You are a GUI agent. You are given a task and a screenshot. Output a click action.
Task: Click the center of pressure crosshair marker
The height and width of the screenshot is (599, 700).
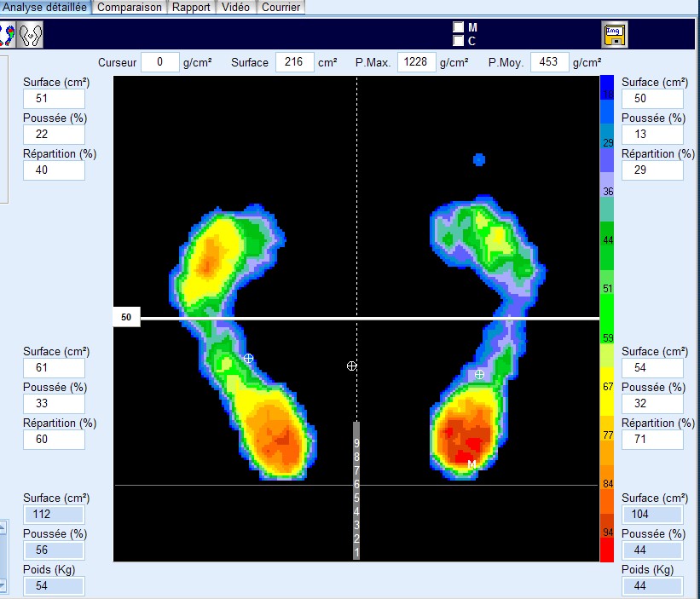(351, 366)
